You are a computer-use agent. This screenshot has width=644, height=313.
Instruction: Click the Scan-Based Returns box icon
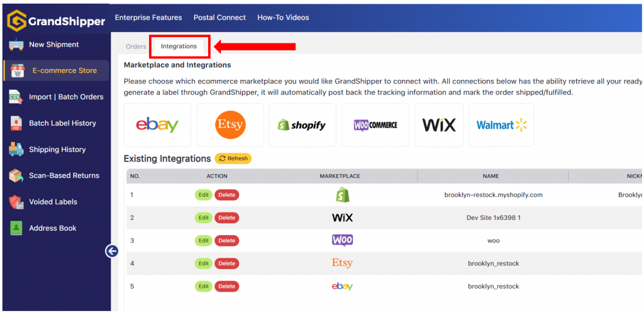pyautogui.click(x=16, y=175)
